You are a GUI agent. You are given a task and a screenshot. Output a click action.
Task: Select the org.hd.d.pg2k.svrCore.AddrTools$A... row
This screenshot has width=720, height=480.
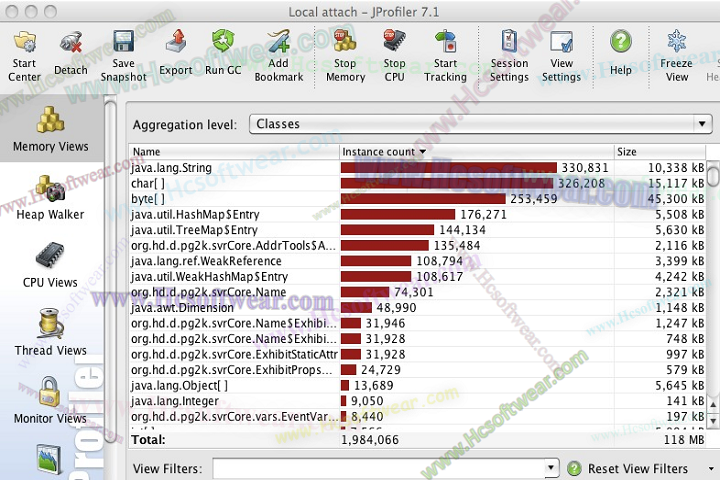coord(417,245)
